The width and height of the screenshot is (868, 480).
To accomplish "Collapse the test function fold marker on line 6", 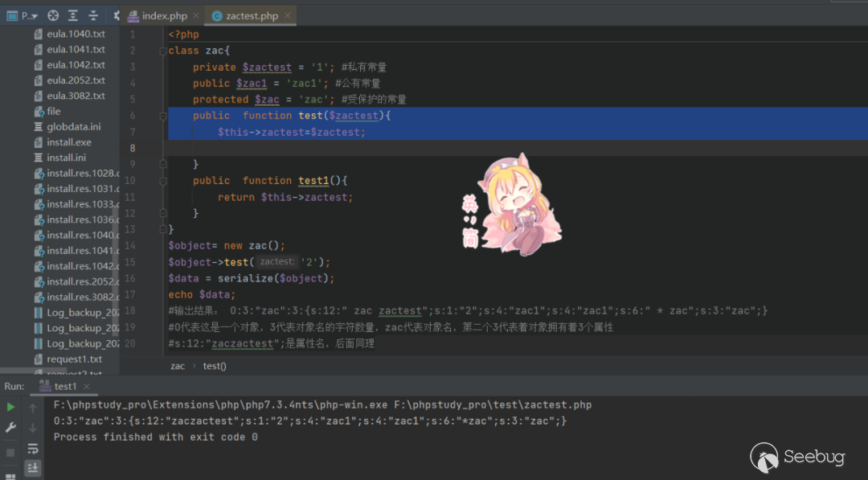I will [x=162, y=117].
